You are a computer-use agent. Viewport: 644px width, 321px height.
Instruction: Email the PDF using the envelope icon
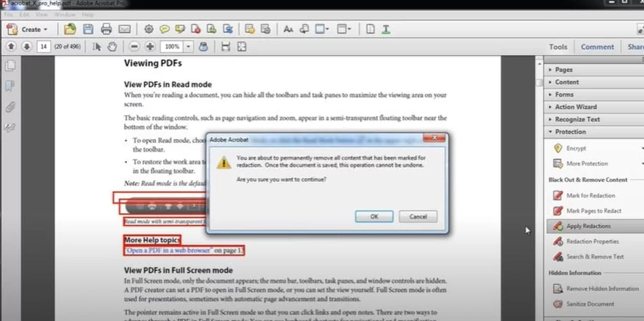tap(125, 29)
